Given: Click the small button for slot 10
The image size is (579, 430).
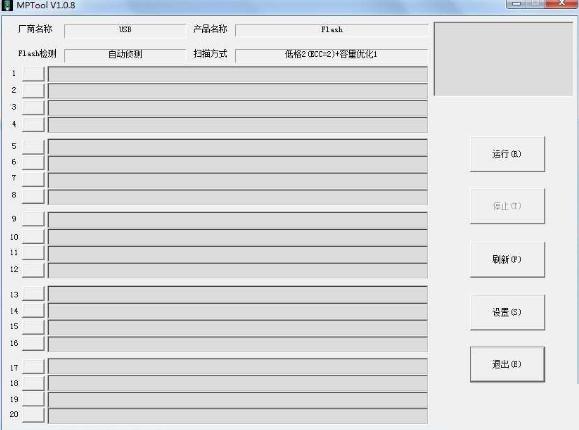Looking at the screenshot, I should [x=33, y=236].
